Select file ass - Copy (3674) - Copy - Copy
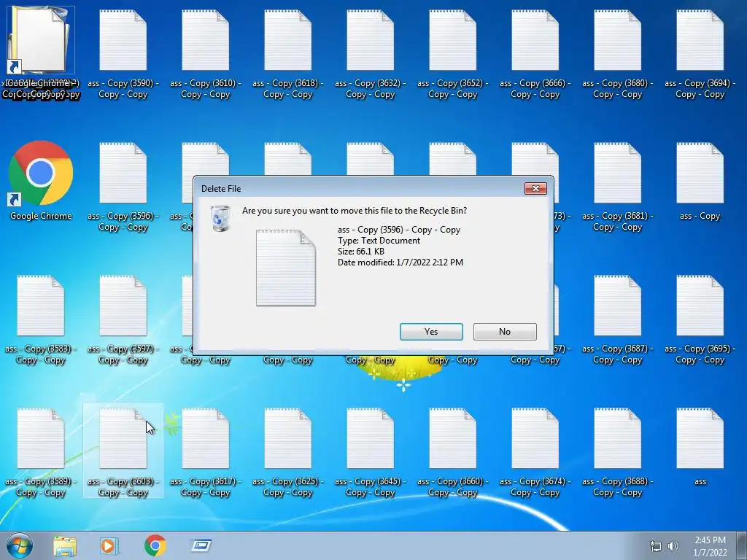 [535, 452]
